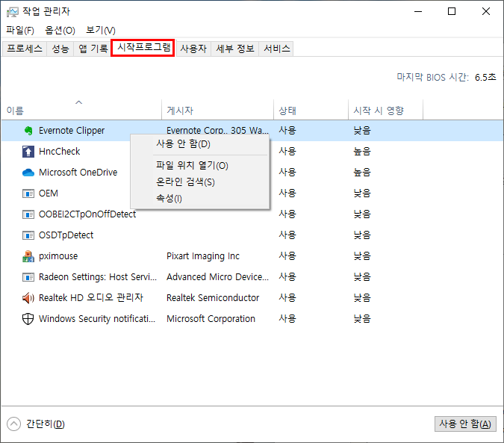The image size is (504, 443).
Task: Click publisher Realtek Semiconductor
Action: pyautogui.click(x=213, y=297)
